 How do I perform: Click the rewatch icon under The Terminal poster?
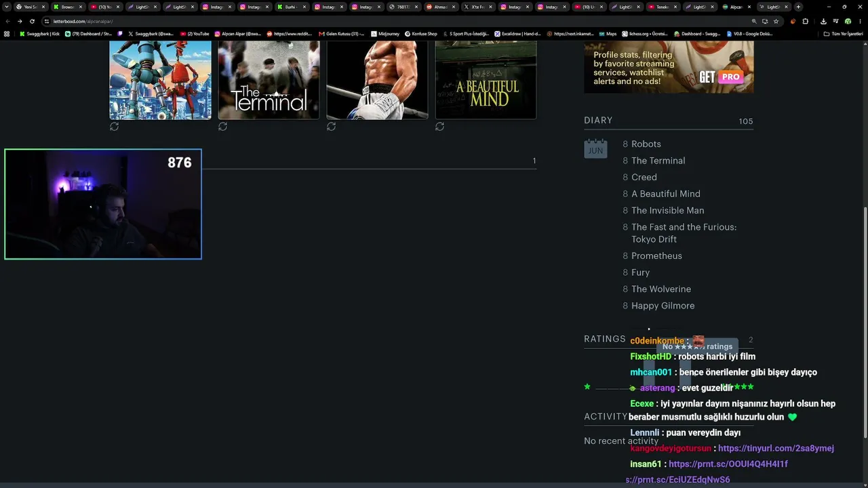tap(222, 127)
